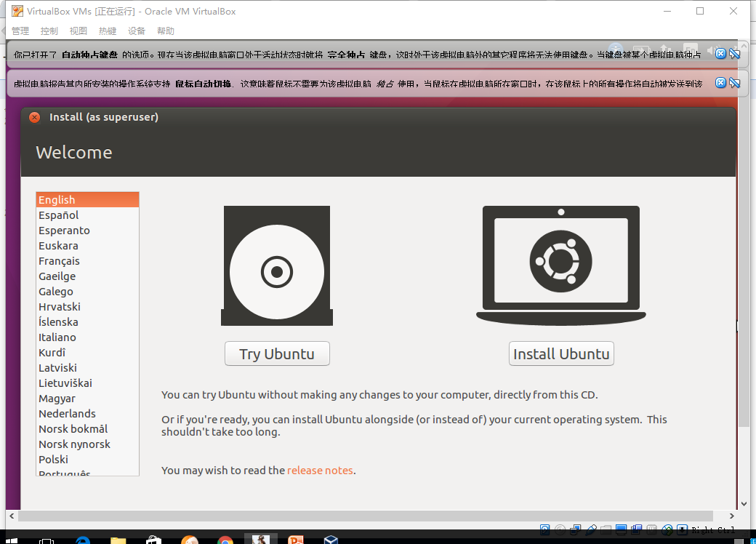The width and height of the screenshot is (756, 544).
Task: Dismiss the keyboard capture notification
Action: pos(720,54)
